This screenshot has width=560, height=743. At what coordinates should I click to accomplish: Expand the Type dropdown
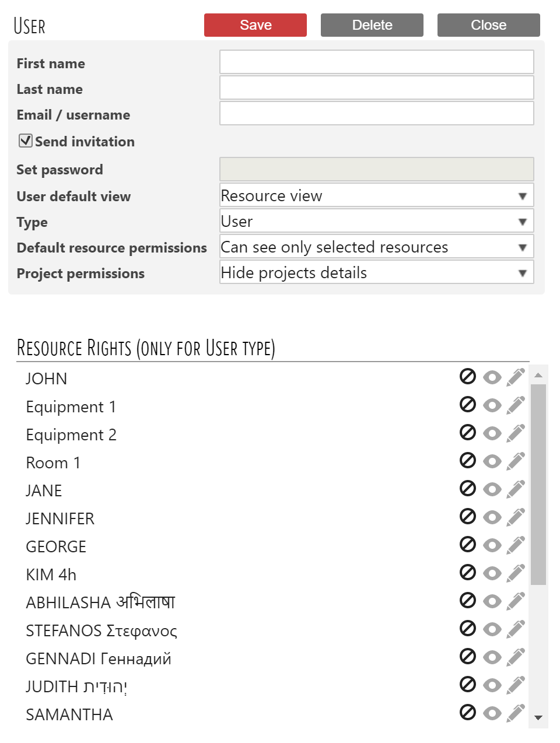tap(376, 221)
